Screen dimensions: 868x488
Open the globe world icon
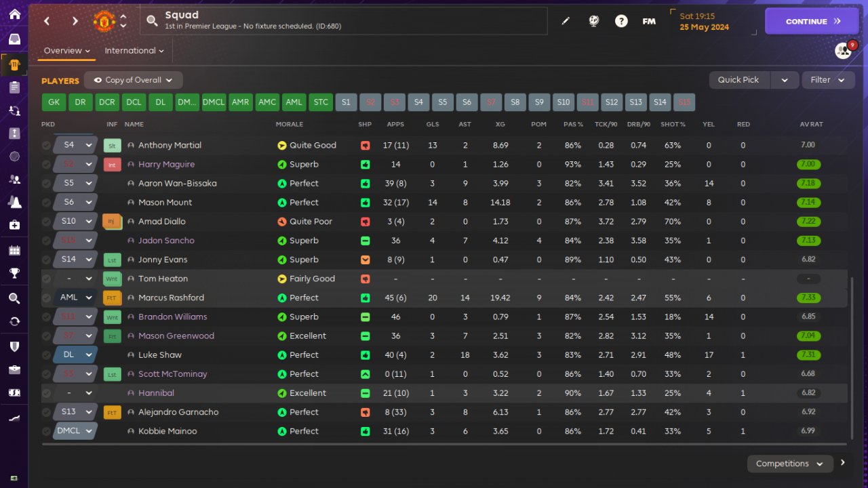594,21
